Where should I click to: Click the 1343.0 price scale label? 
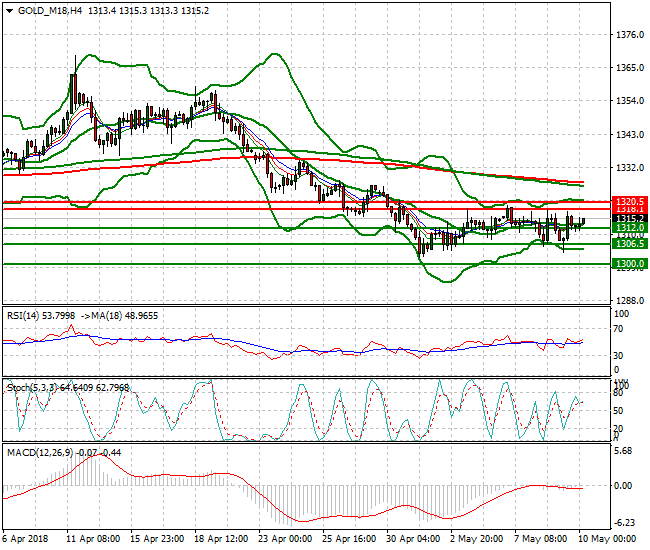point(628,134)
